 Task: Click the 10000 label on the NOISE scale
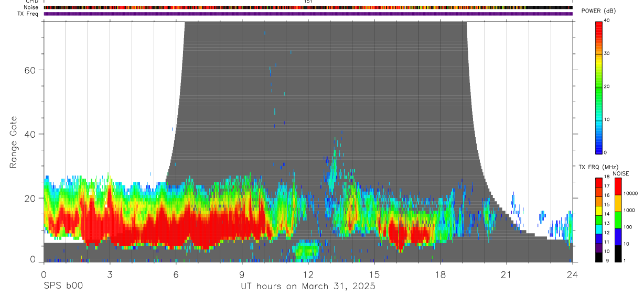(630, 194)
